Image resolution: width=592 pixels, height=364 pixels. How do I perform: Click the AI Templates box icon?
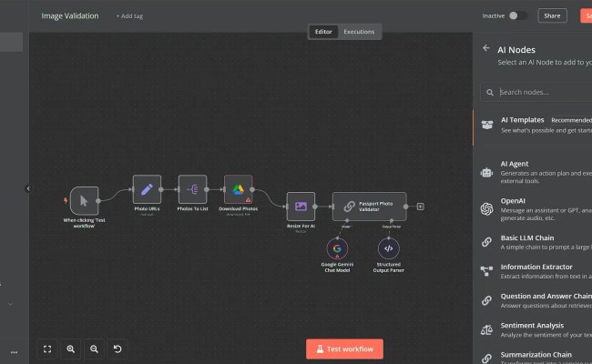pos(487,125)
